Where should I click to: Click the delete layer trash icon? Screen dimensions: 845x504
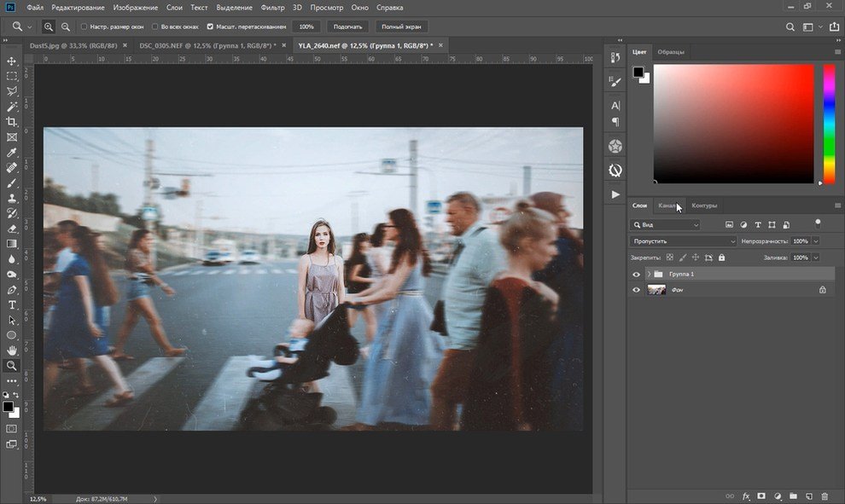[x=824, y=495]
